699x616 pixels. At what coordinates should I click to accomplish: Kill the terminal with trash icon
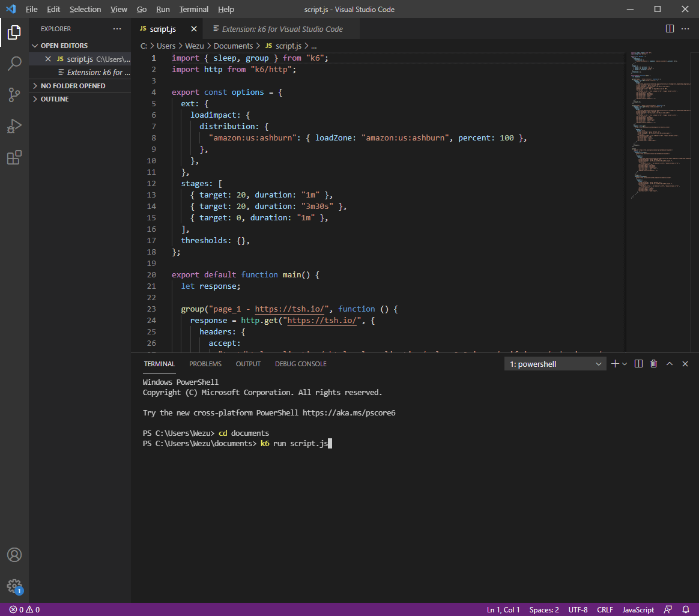[654, 364]
